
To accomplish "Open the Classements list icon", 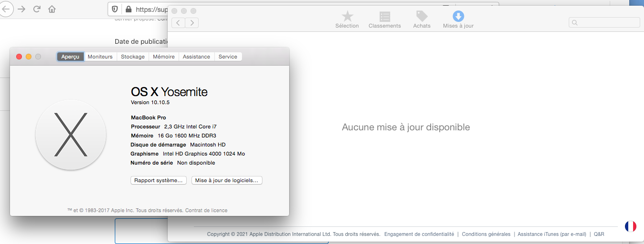I will pyautogui.click(x=384, y=17).
